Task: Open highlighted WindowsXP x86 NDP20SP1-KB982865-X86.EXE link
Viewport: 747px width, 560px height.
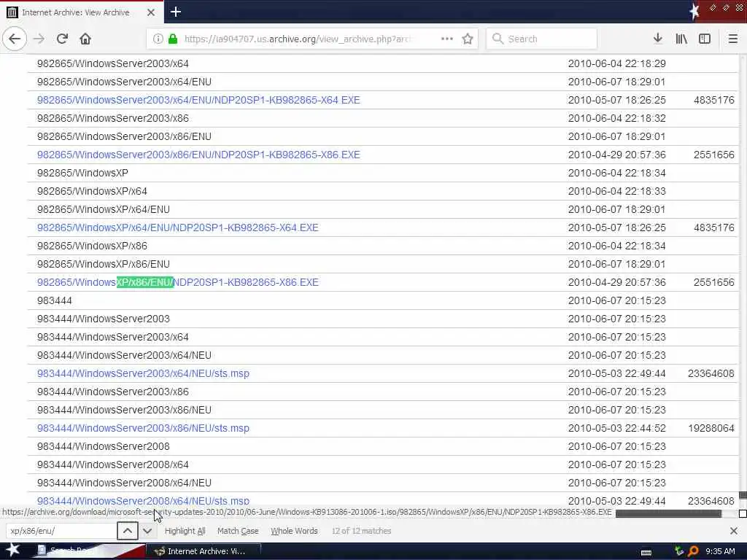Action: (178, 282)
